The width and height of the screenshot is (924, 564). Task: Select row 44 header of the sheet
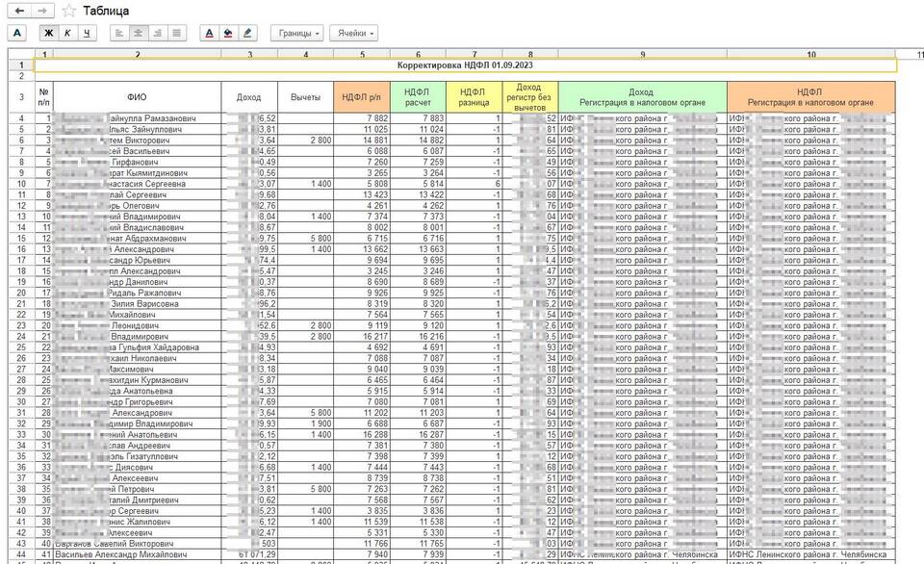(21, 554)
